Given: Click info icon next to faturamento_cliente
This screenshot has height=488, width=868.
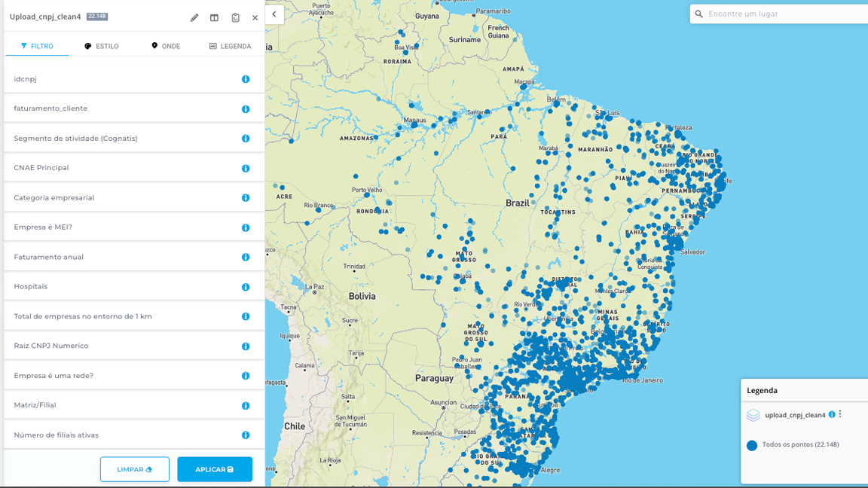Looking at the screenshot, I should click(x=246, y=109).
